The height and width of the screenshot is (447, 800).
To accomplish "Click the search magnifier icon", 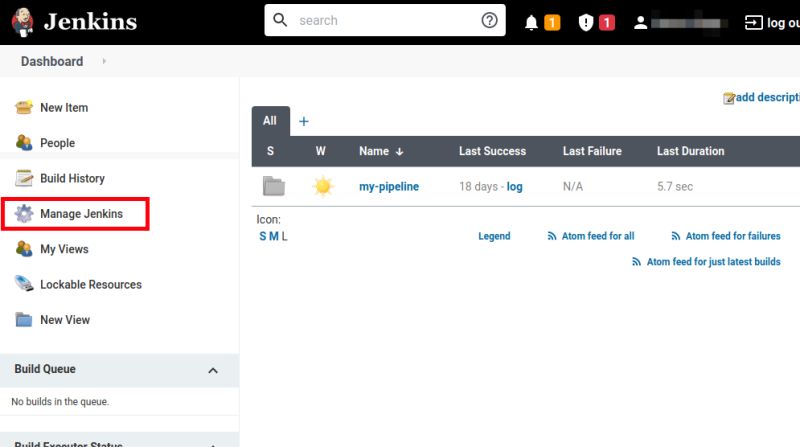I will [x=280, y=20].
